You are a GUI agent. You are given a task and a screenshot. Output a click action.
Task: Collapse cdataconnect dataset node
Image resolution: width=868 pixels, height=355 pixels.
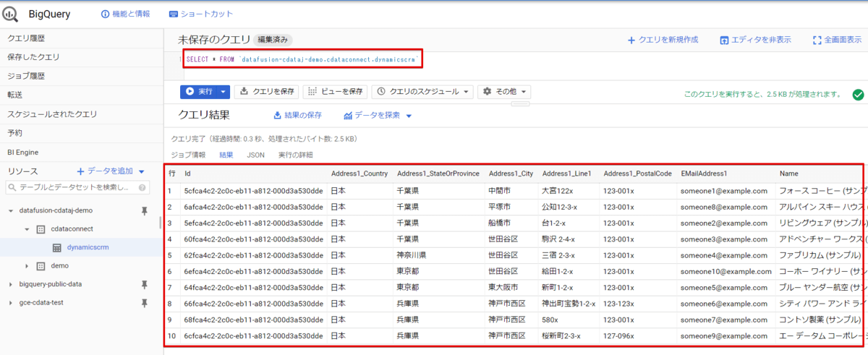tap(26, 229)
